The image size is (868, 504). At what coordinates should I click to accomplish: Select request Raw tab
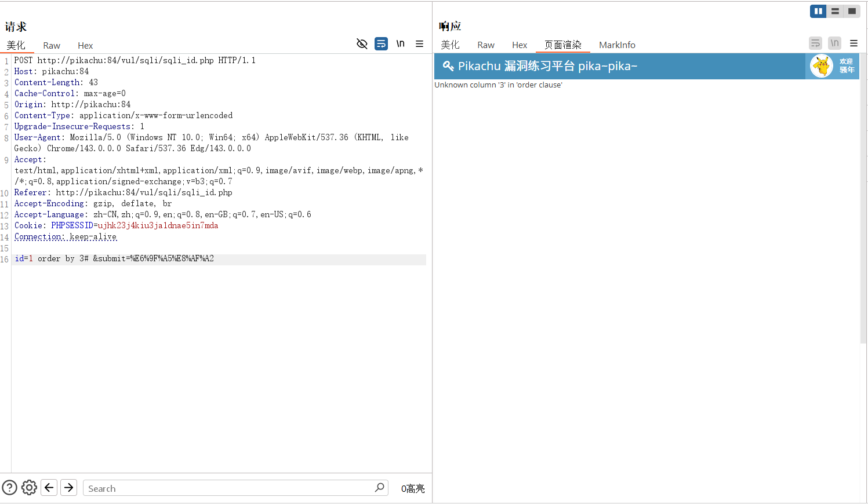52,46
